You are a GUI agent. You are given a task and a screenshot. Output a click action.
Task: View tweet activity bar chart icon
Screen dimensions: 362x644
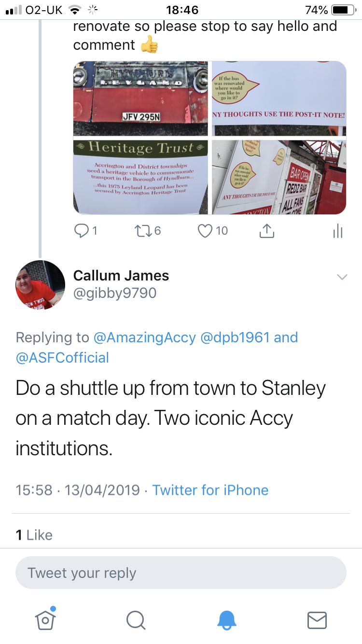point(337,231)
